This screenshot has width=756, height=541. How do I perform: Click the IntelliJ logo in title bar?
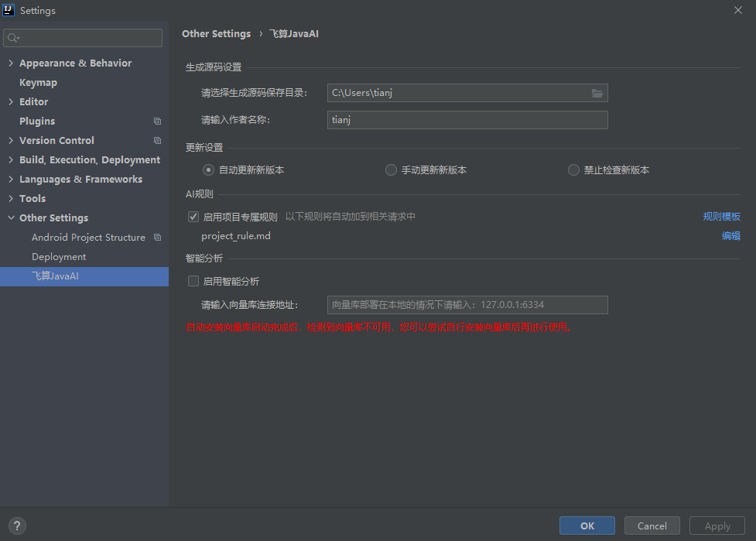[9, 10]
